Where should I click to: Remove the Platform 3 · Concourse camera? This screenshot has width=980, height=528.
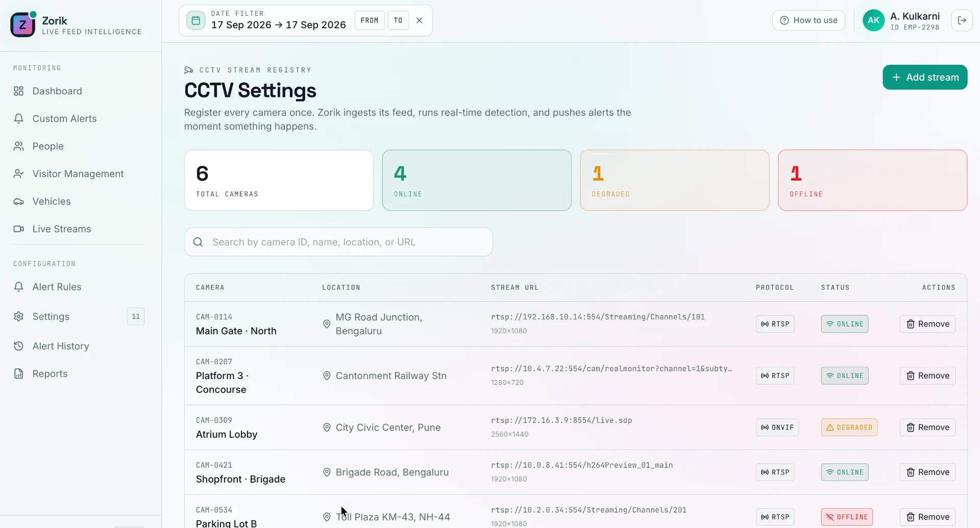click(927, 375)
